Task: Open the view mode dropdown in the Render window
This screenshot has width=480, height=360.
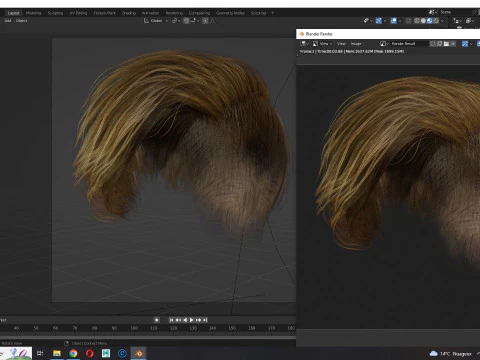Action: (322, 44)
